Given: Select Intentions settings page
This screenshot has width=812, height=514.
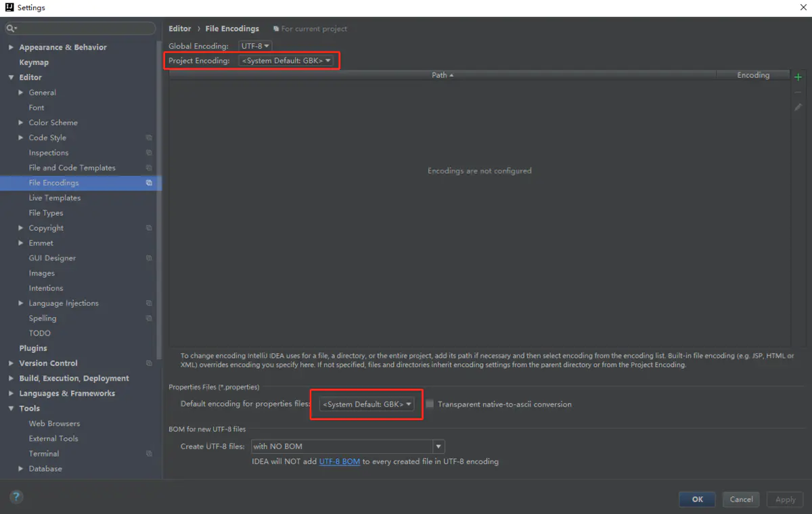Looking at the screenshot, I should [46, 288].
